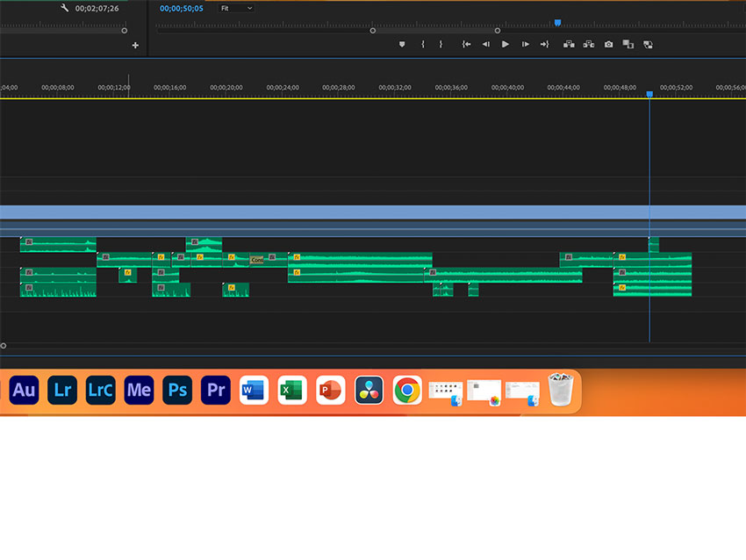This screenshot has height=560, width=746.
Task: Click the plus Button Editor icon
Action: click(135, 45)
